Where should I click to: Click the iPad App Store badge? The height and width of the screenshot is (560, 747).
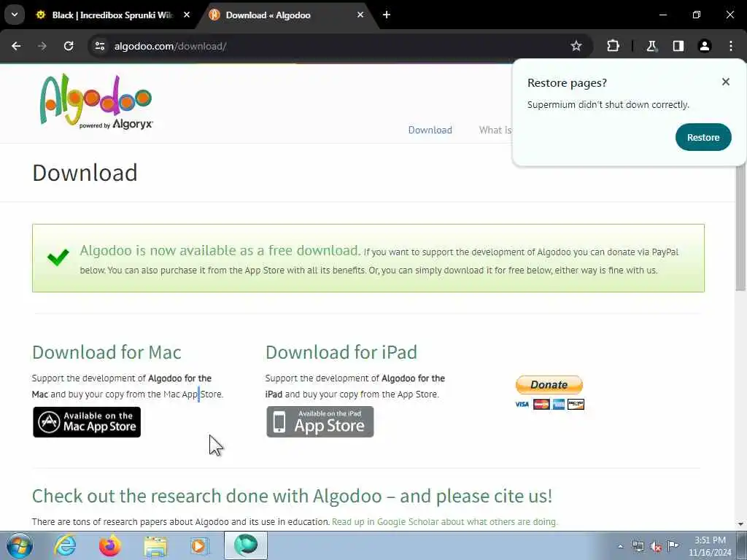point(320,422)
